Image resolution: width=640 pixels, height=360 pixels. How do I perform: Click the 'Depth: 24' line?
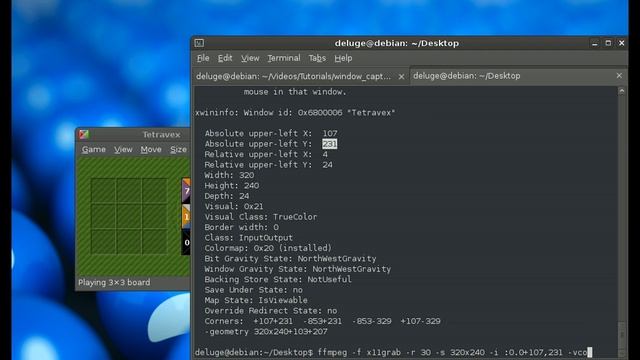coord(227,196)
